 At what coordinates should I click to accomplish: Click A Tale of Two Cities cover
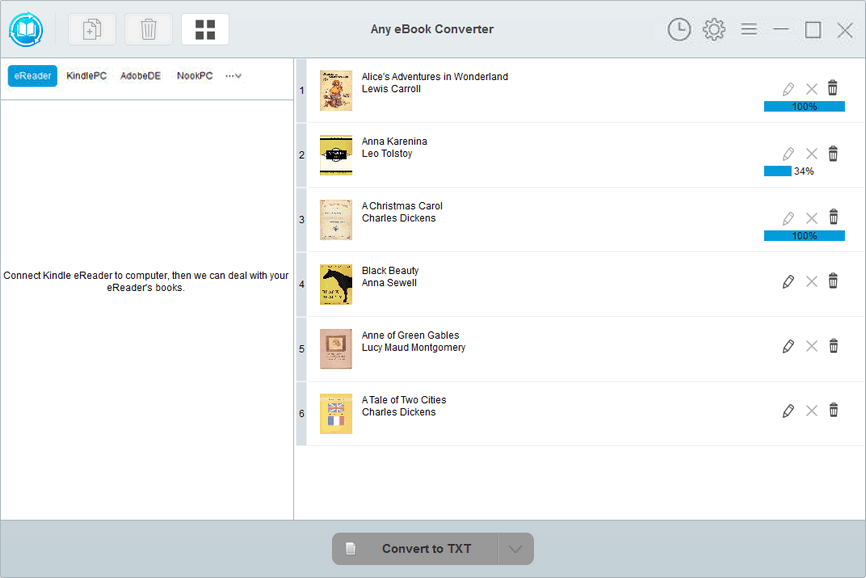coord(336,413)
